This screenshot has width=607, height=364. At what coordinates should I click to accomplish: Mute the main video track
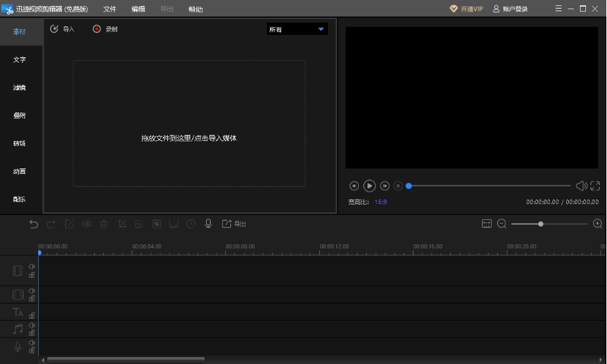[32, 267]
